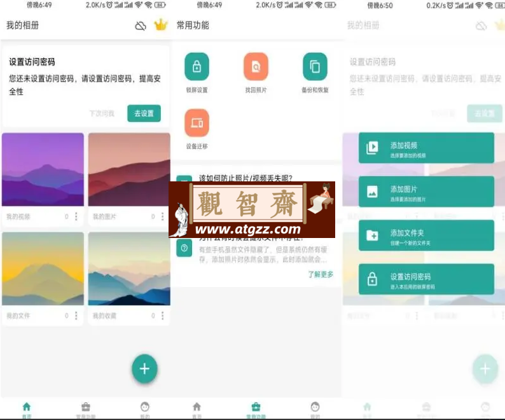
Task: Open the 我的文件 yellow mountain album thumbnail
Action: (43, 269)
